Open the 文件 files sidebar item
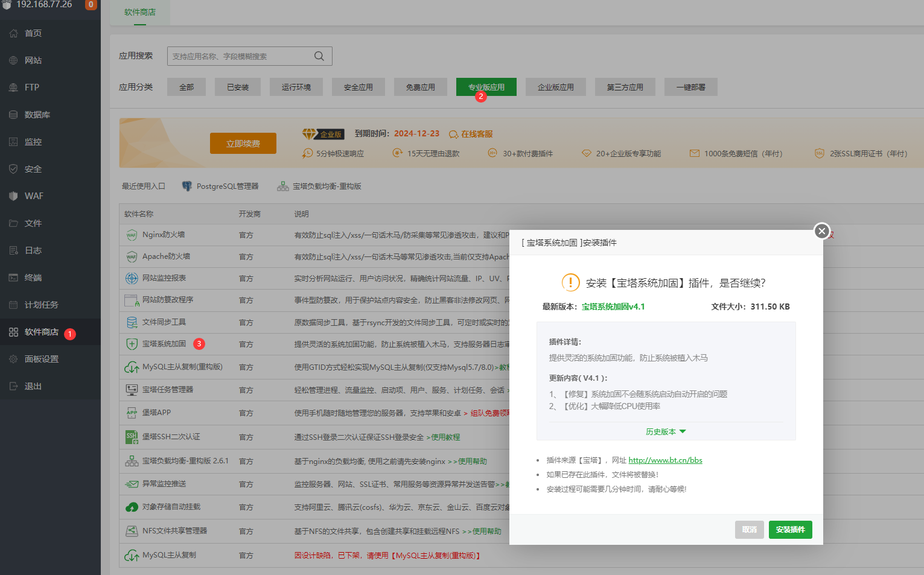924x575 pixels. click(x=50, y=223)
